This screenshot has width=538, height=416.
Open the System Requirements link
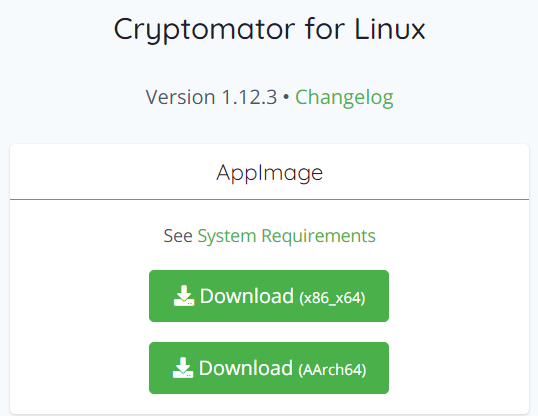pos(286,236)
